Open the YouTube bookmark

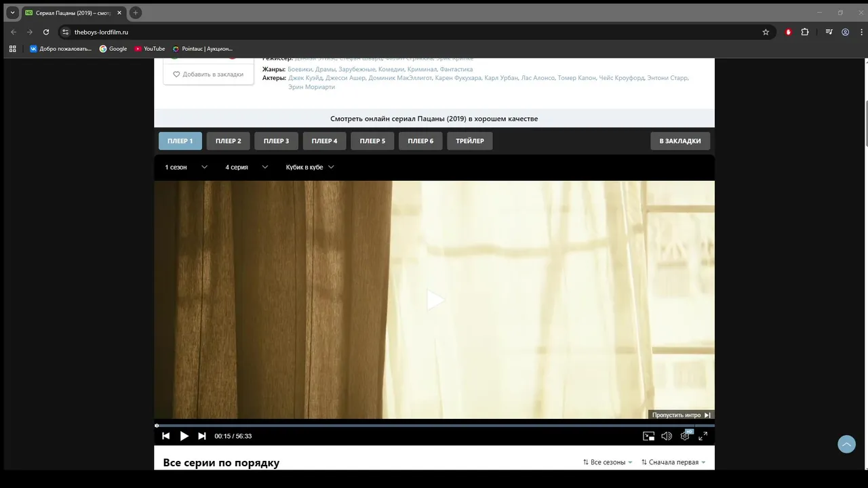coord(150,49)
